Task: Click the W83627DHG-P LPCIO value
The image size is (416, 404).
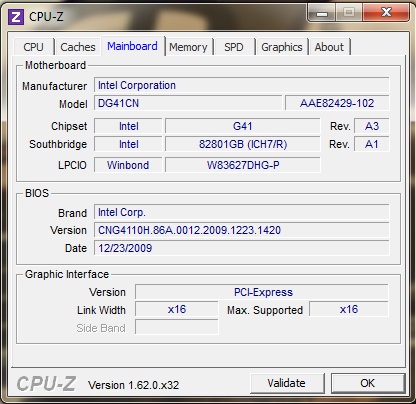Action: [243, 165]
